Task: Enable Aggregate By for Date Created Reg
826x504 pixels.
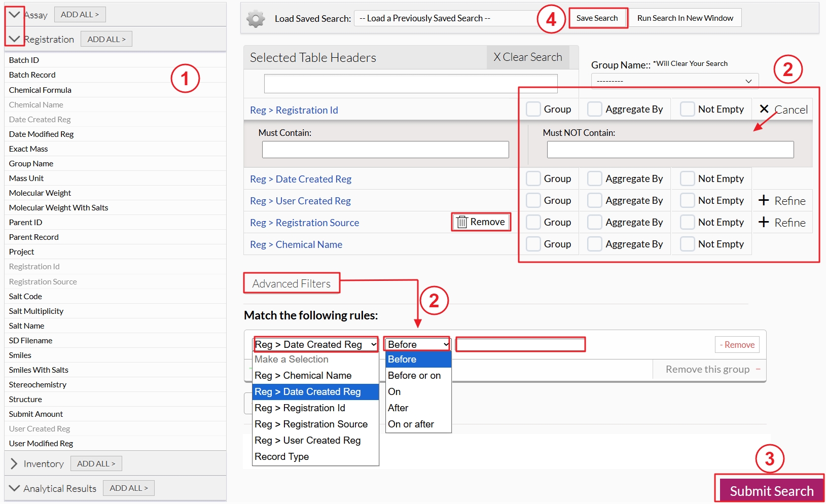Action: [594, 178]
